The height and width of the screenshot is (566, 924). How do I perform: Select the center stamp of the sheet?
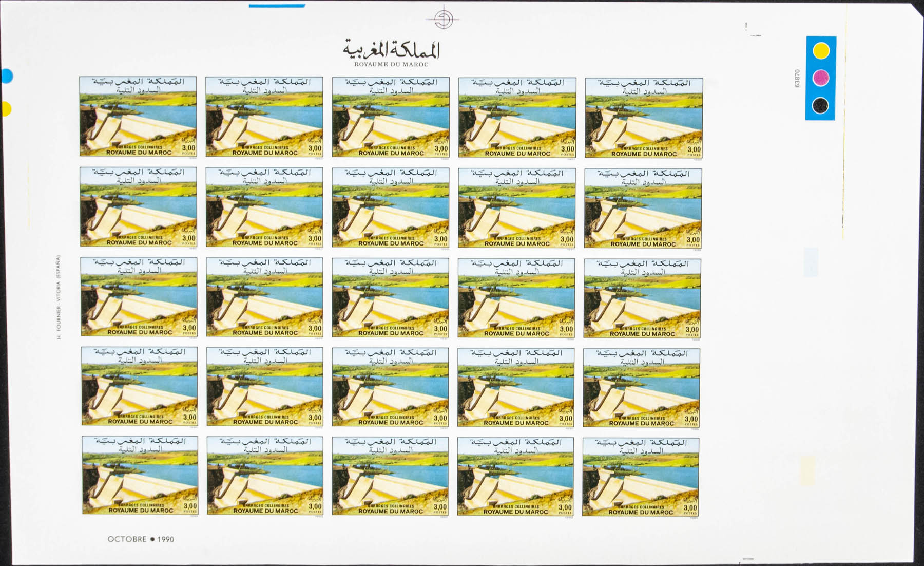390,297
